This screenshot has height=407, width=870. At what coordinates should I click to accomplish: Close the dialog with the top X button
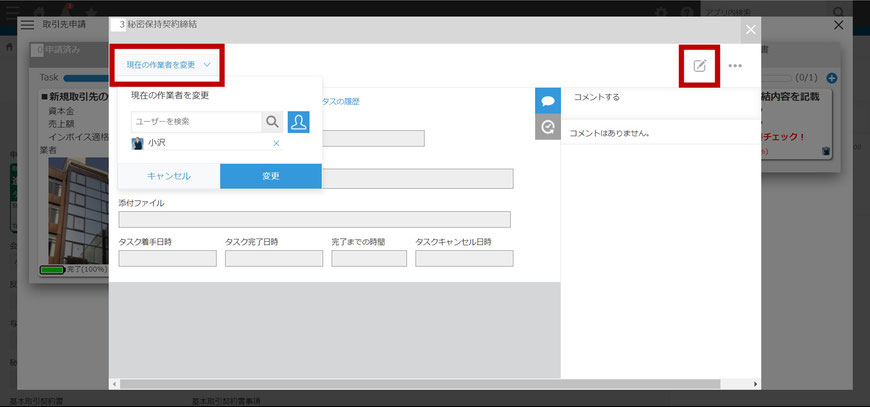(x=751, y=30)
